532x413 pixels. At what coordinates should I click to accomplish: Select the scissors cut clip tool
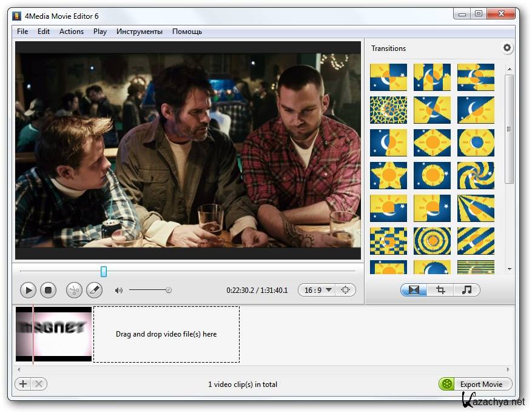click(x=73, y=290)
